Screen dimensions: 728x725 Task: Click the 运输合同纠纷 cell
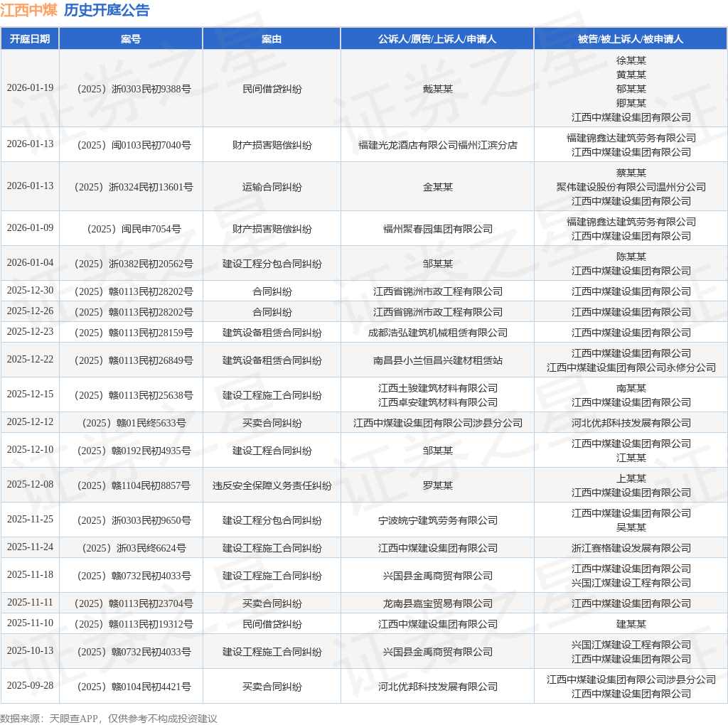pos(272,187)
